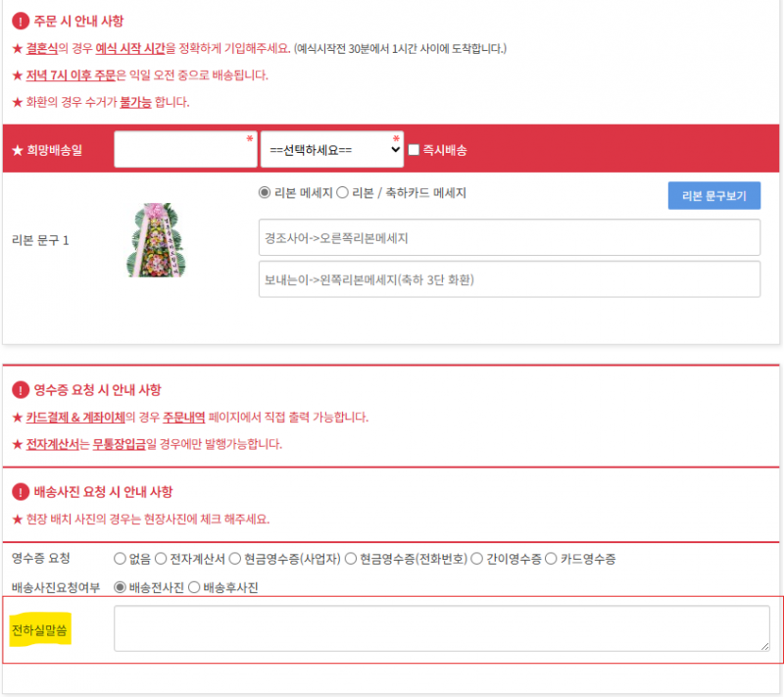Click the 배송사진 요청 시 안내 사항 warning icon
The height and width of the screenshot is (697, 784).
21,492
